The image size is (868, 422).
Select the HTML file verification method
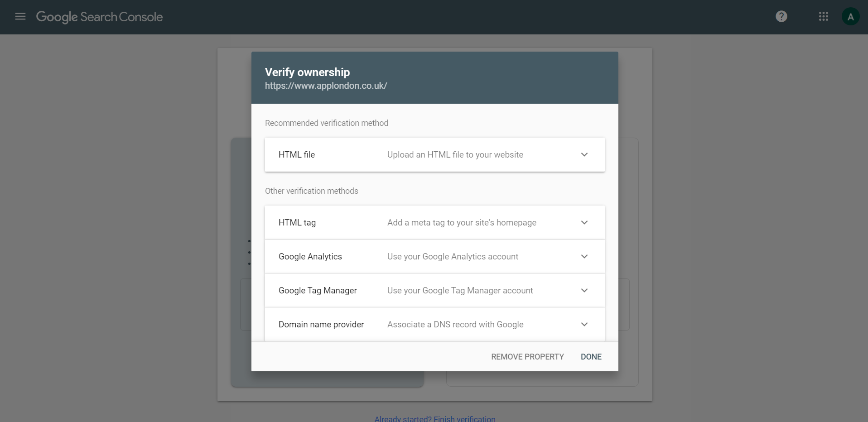click(x=297, y=155)
